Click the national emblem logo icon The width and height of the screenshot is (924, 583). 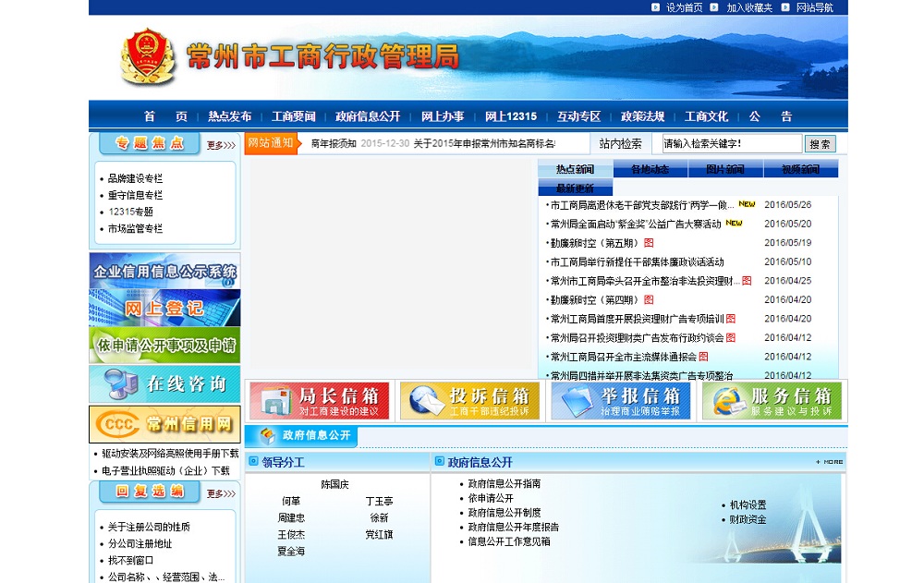point(148,56)
